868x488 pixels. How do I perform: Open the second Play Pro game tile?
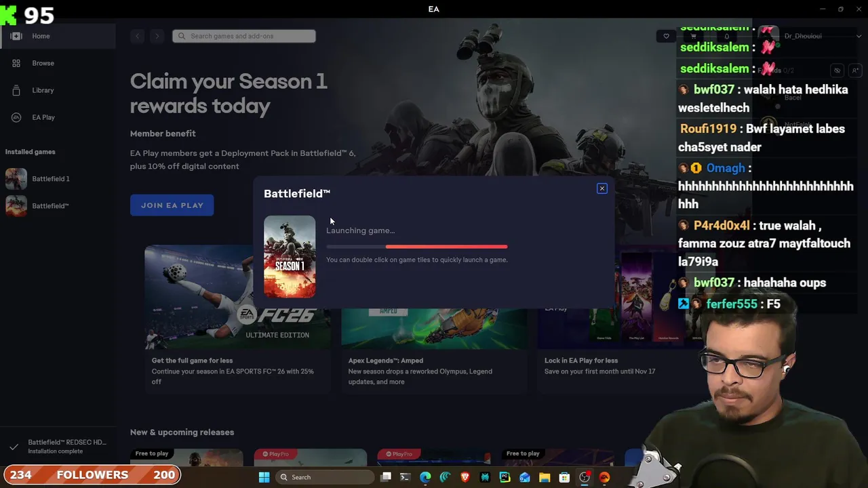(x=434, y=458)
